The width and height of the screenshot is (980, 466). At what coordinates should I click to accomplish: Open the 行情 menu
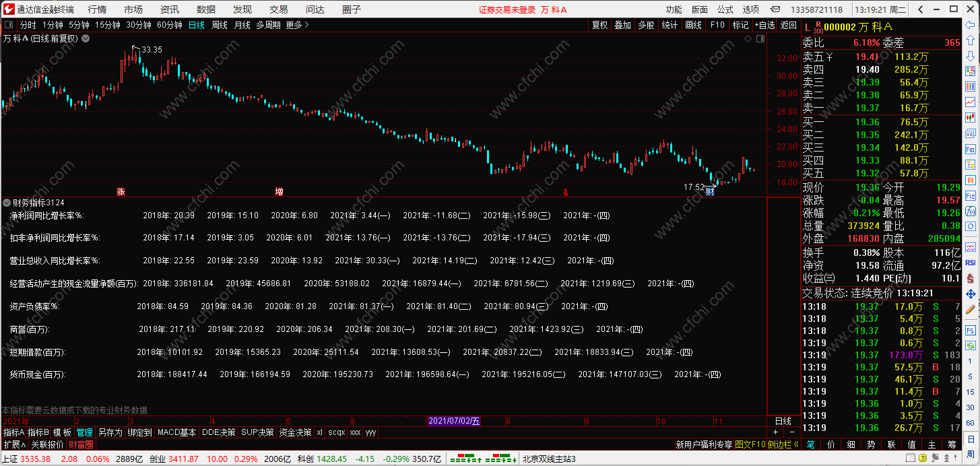(x=97, y=9)
